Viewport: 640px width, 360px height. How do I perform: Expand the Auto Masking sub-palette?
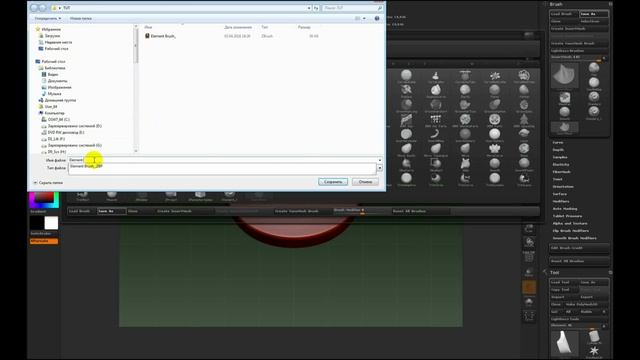coord(565,209)
